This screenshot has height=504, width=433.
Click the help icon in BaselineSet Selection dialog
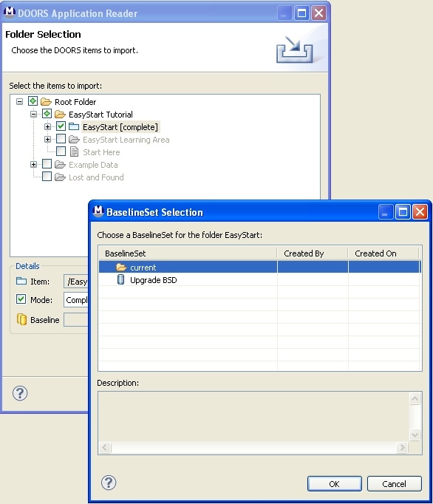click(x=109, y=483)
